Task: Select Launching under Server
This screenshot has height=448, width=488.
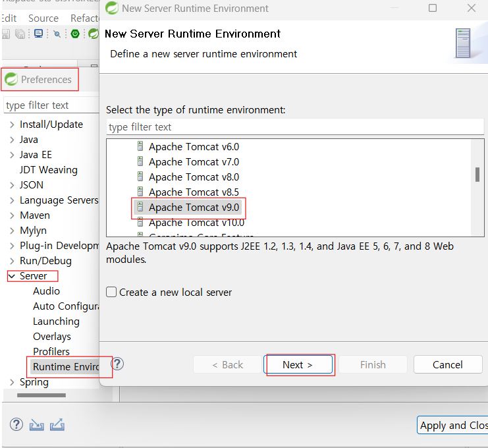Action: [57, 322]
